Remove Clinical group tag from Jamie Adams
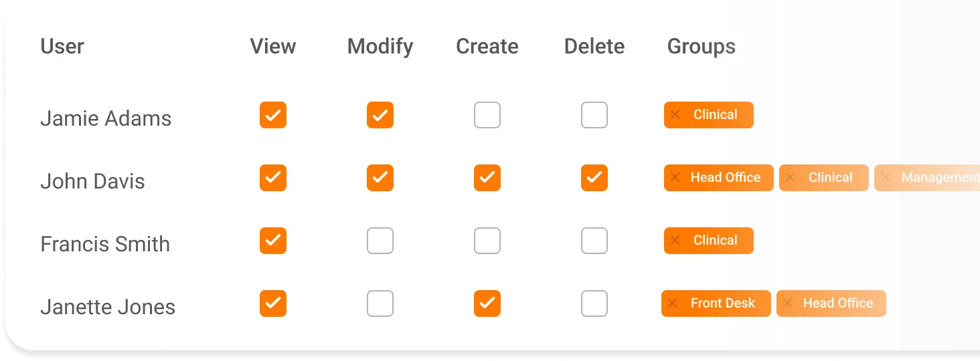 [x=675, y=115]
